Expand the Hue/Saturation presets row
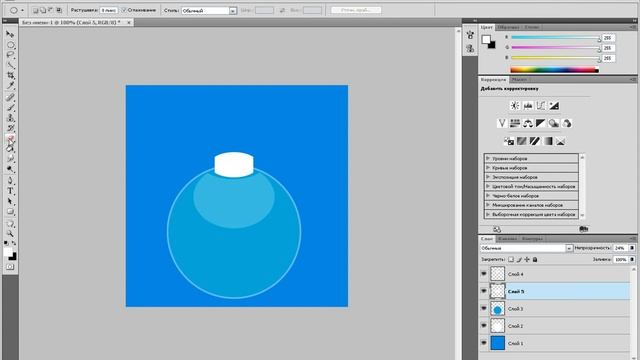The image size is (640, 360). pyautogui.click(x=488, y=187)
